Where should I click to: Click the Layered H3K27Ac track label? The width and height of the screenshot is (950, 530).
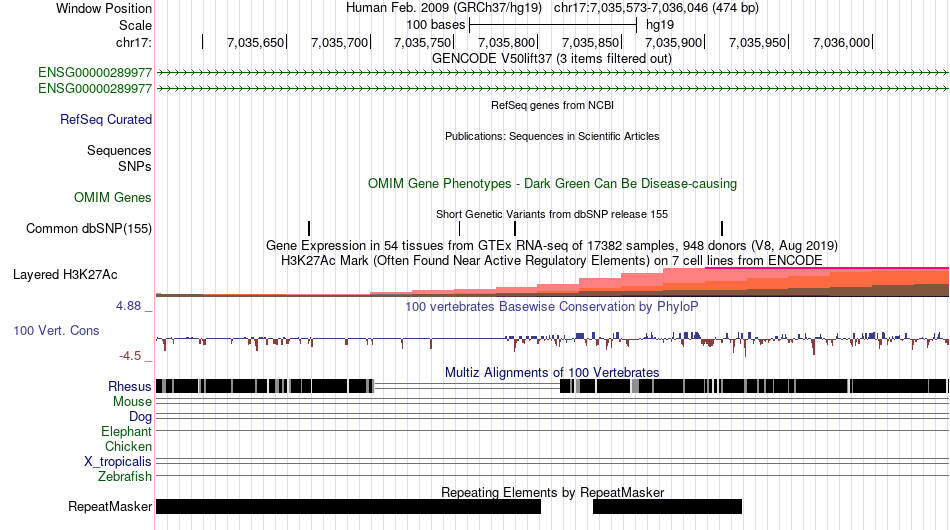pyautogui.click(x=65, y=274)
